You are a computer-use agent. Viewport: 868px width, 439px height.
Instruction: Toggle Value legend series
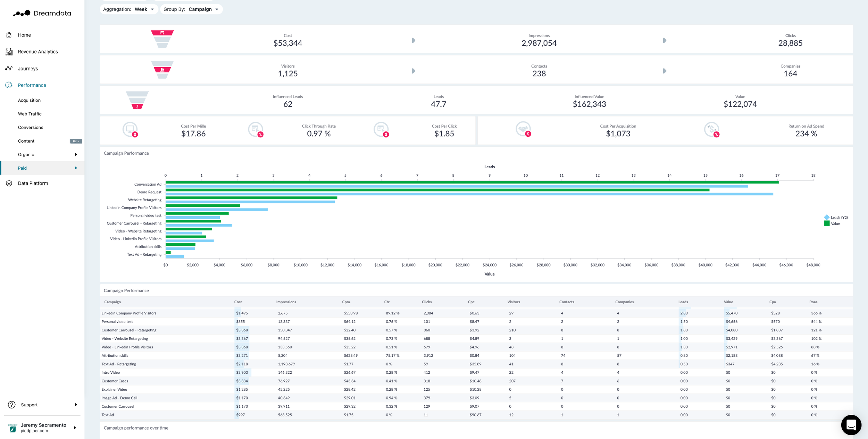click(x=832, y=223)
